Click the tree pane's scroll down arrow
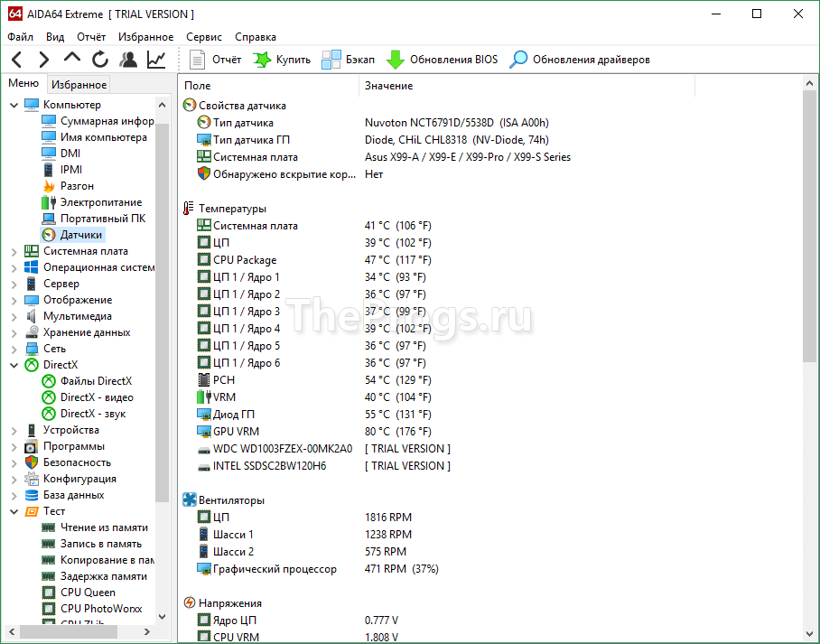 pyautogui.click(x=163, y=617)
